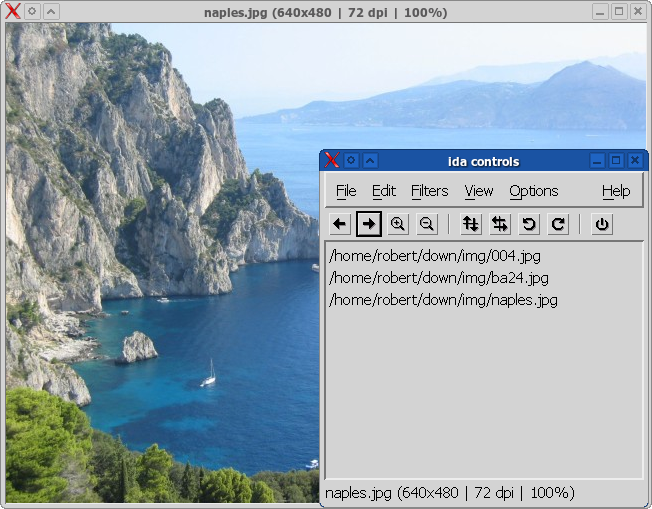Maximize the naples.jpg image window

pos(619,12)
